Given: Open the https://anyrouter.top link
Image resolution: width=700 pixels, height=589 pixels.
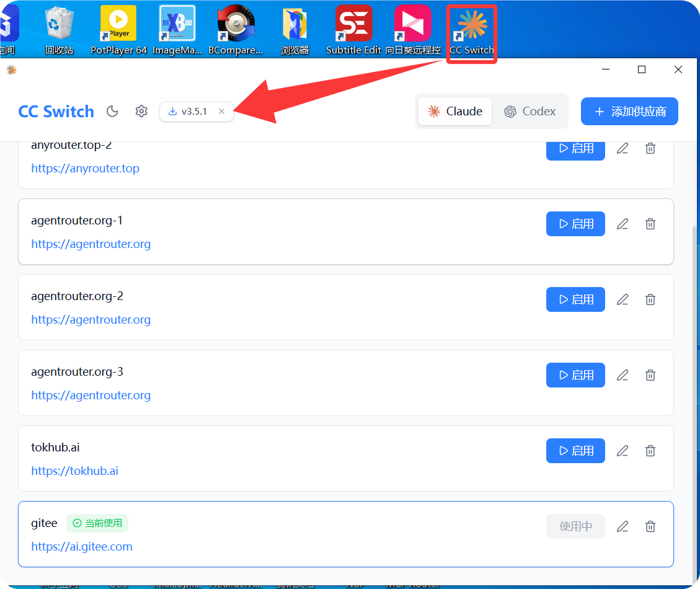Looking at the screenshot, I should [x=86, y=169].
